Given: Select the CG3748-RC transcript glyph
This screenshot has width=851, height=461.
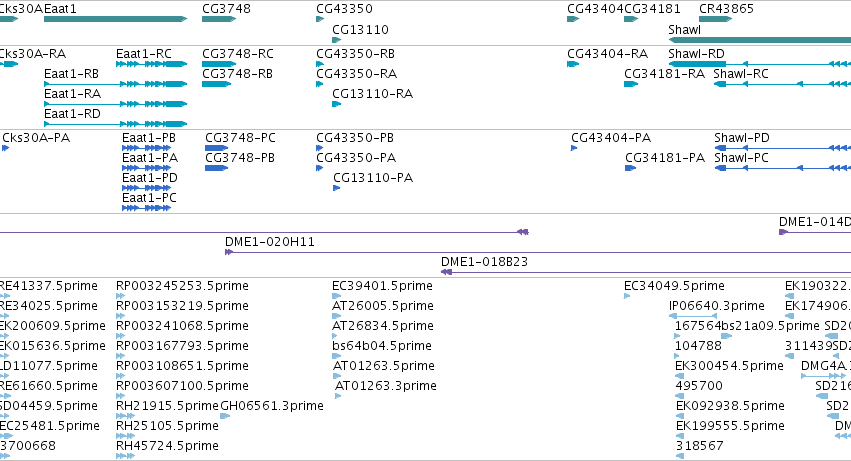Looking at the screenshot, I should pos(219,64).
